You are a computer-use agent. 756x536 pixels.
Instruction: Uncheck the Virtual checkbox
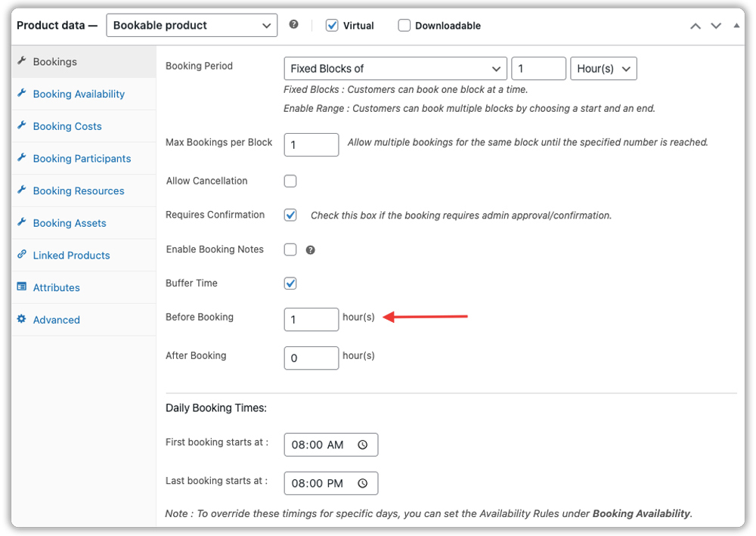point(332,26)
